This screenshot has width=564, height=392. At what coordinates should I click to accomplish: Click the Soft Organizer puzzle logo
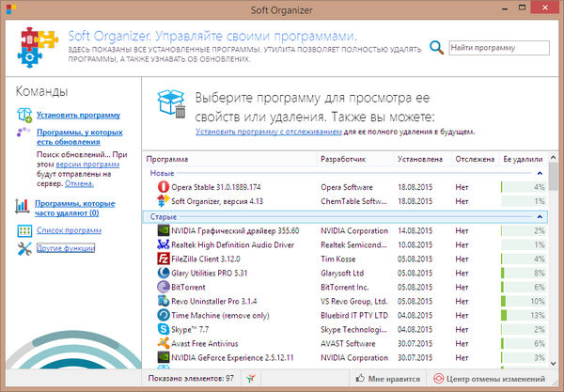click(38, 47)
